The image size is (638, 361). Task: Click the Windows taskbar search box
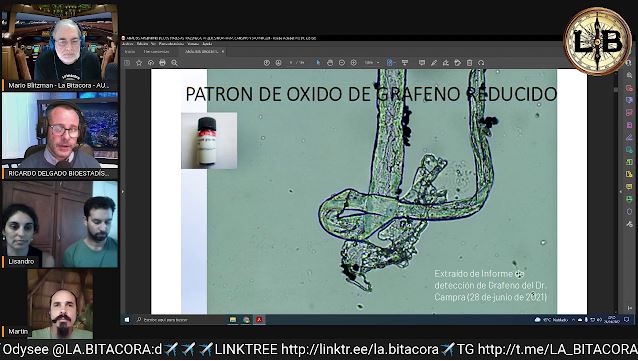(x=179, y=320)
